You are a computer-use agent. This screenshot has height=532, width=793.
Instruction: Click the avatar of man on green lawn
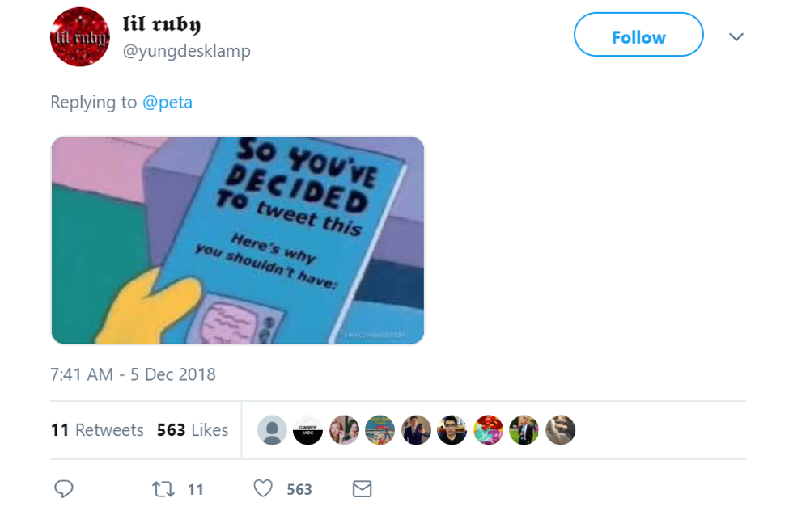click(x=524, y=430)
